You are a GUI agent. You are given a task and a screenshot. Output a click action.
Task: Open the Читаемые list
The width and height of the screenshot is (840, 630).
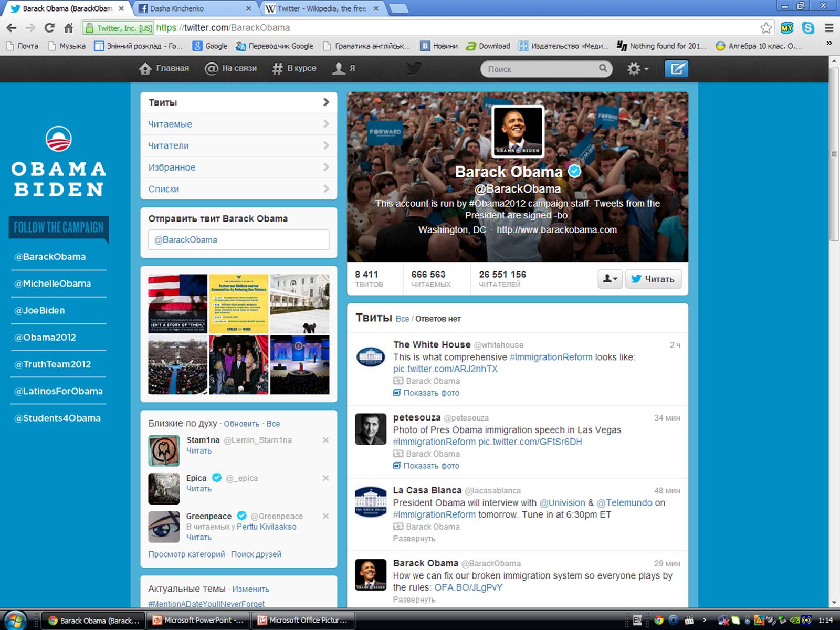pyautogui.click(x=239, y=124)
